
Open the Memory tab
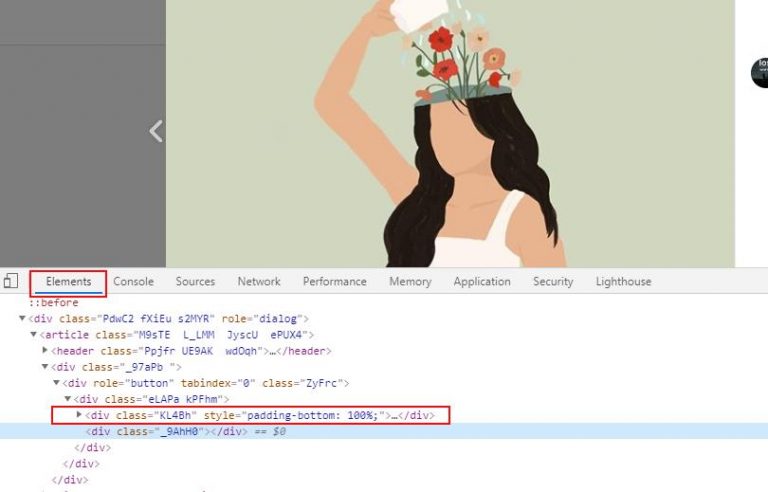pyautogui.click(x=410, y=282)
